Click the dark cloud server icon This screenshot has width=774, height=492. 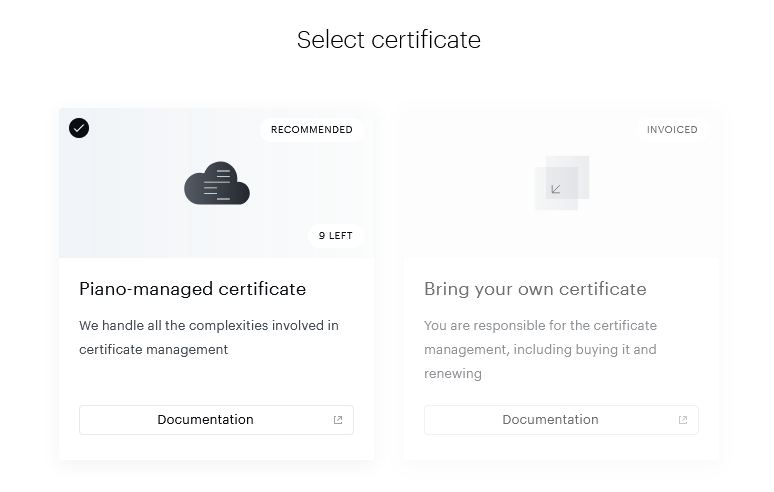216,184
